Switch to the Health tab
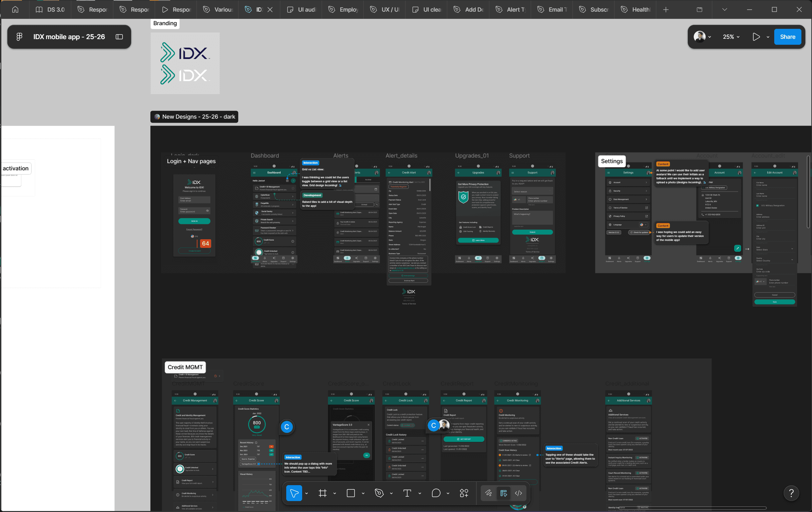 coord(636,9)
